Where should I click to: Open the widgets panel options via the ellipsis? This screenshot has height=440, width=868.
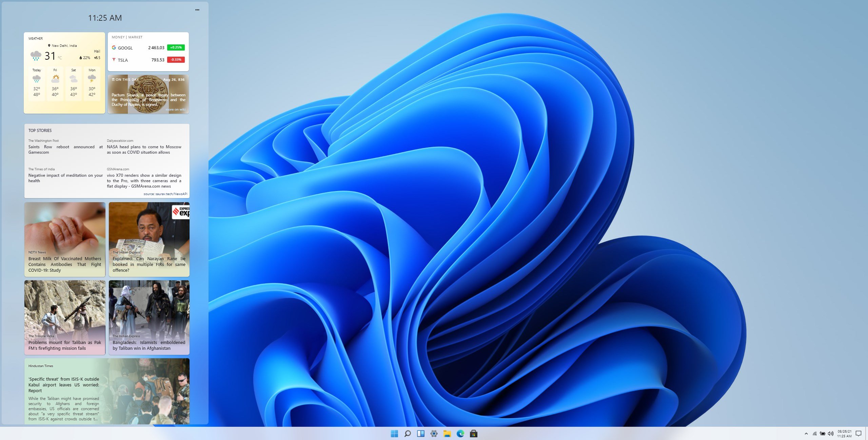[x=197, y=9]
